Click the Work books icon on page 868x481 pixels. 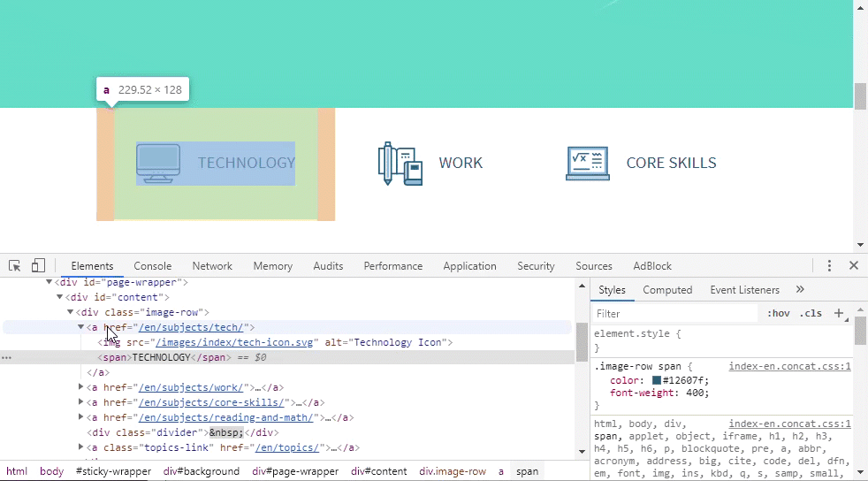[398, 164]
